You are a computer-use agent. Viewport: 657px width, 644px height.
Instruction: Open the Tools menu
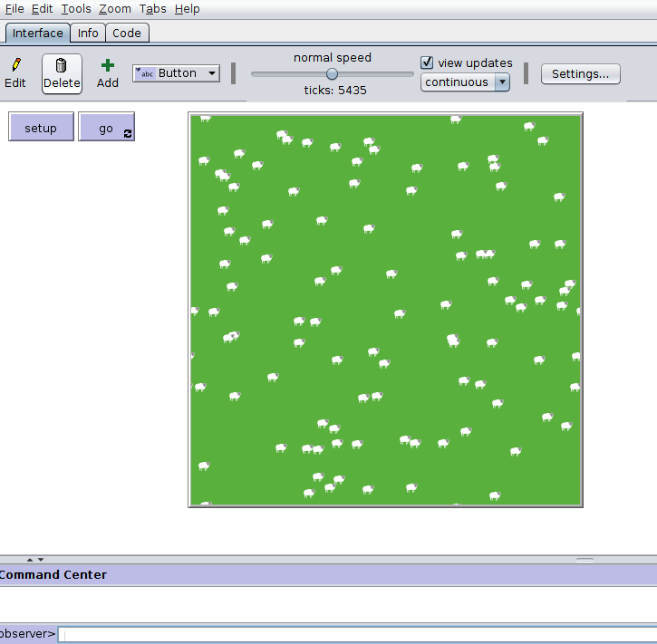click(x=76, y=9)
